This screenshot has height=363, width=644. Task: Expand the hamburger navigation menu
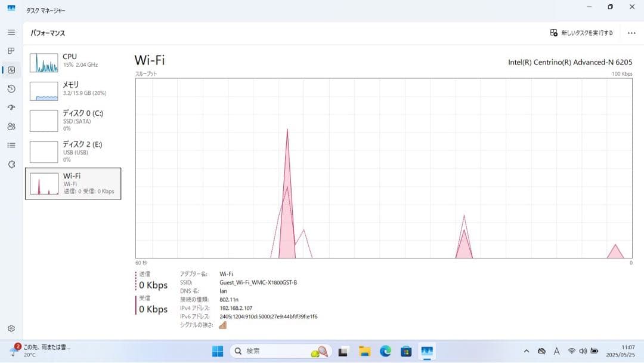[11, 32]
